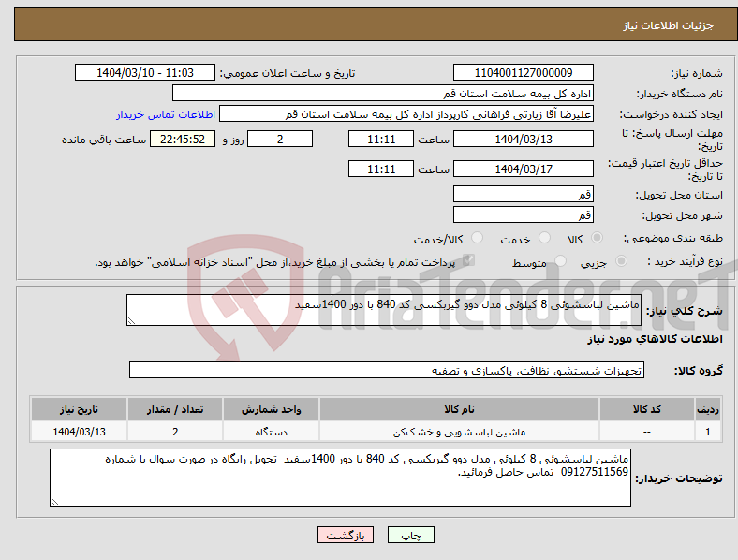Click the response deadline time 11:11 field

tap(381, 139)
